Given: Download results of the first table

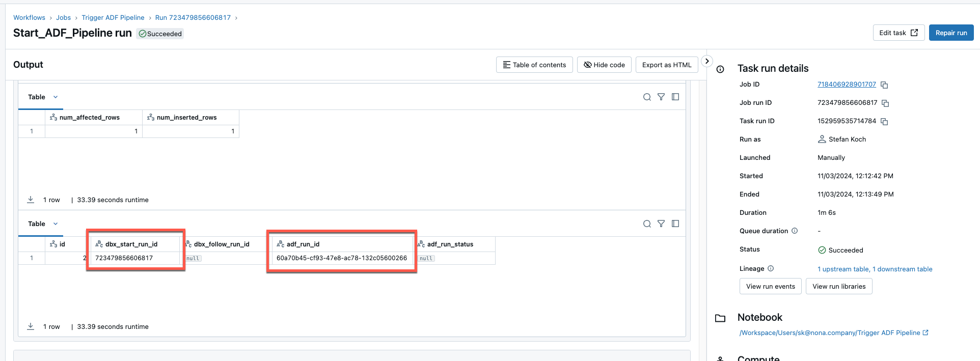Looking at the screenshot, I should [x=31, y=200].
